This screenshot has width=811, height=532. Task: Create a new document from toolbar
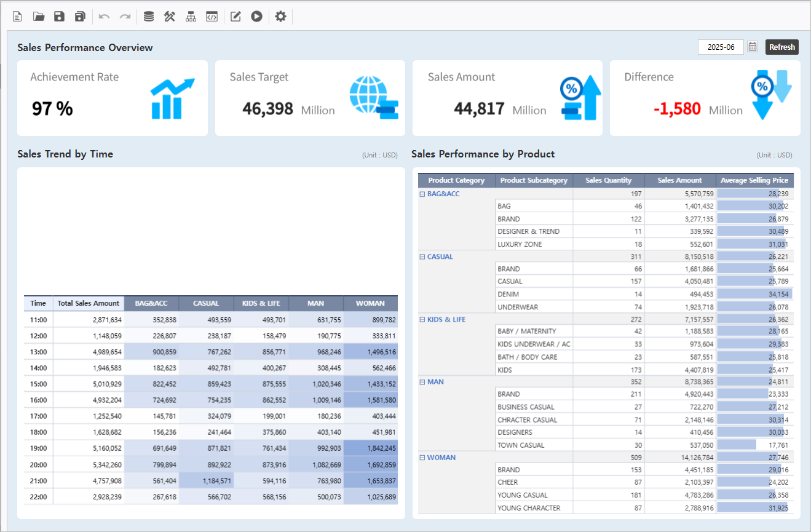pyautogui.click(x=17, y=17)
